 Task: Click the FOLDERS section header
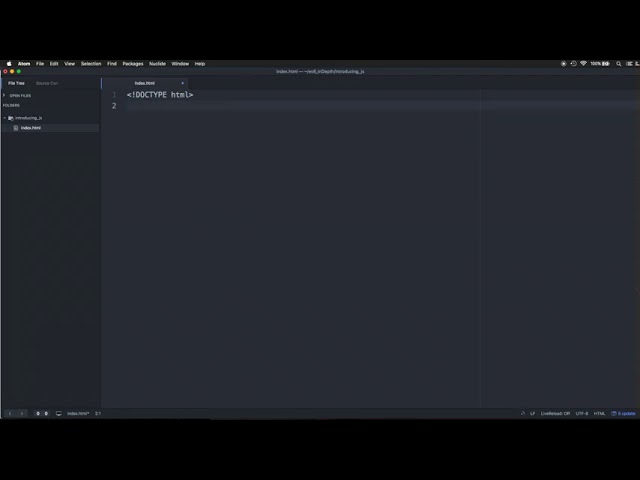coord(11,105)
